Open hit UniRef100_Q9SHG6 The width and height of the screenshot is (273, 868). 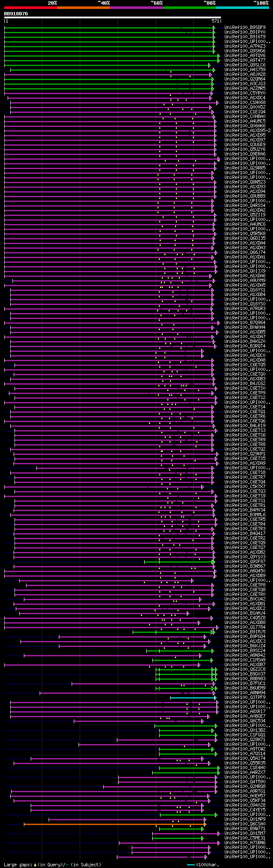pyautogui.click(x=245, y=51)
